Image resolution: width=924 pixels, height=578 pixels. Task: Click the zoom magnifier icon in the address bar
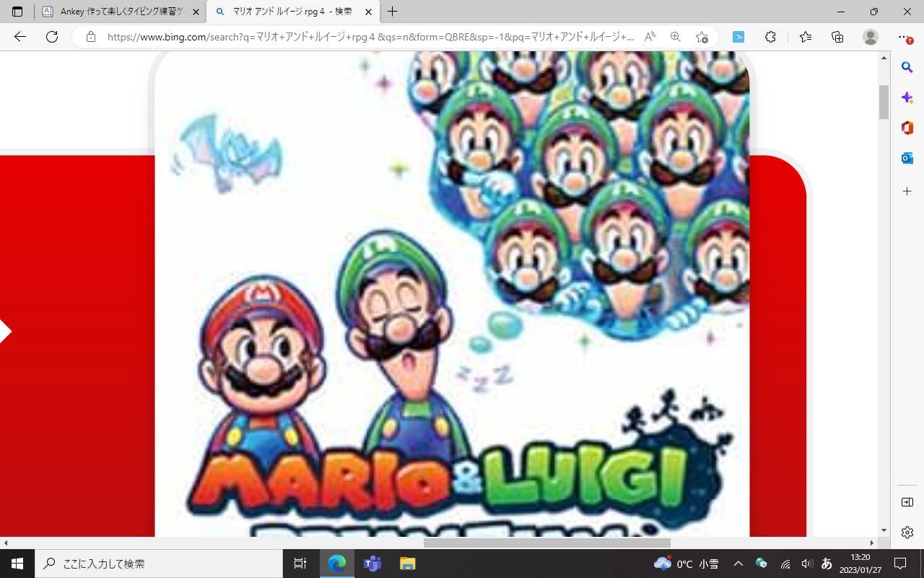tap(676, 37)
